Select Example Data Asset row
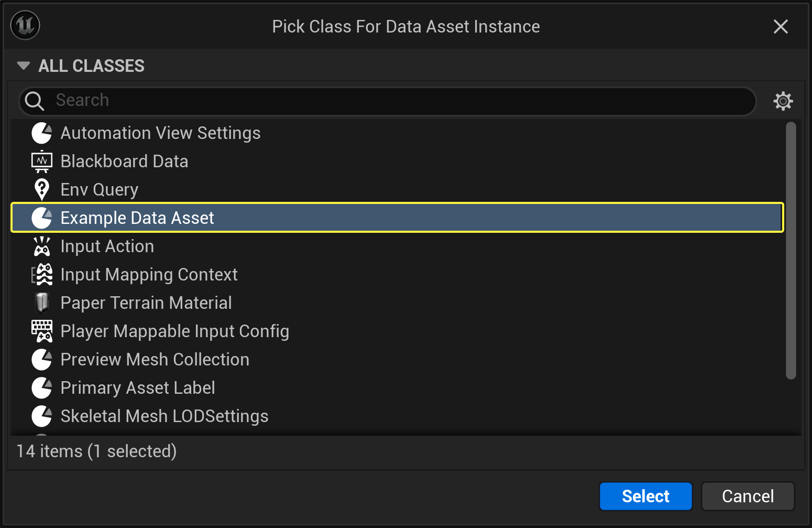 click(x=397, y=218)
